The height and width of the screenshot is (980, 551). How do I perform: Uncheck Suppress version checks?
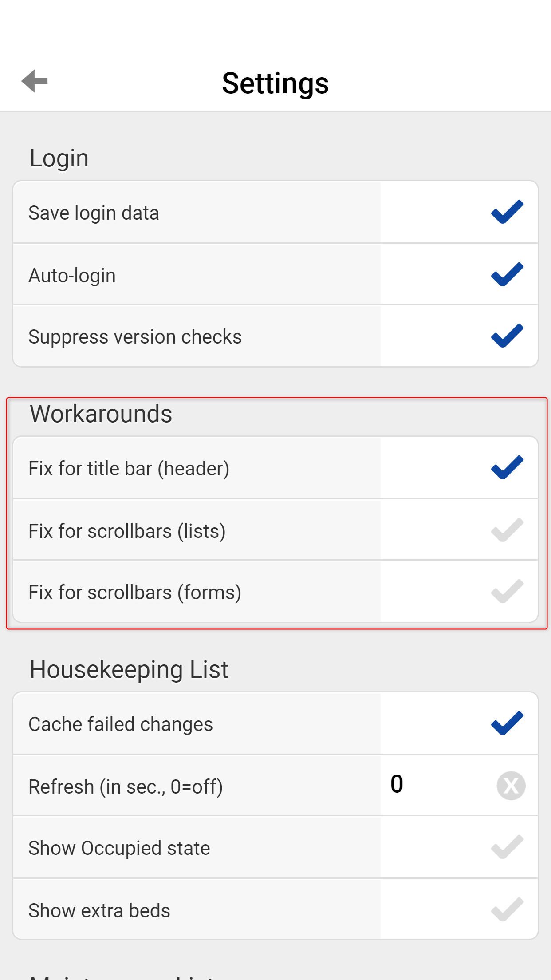(507, 336)
